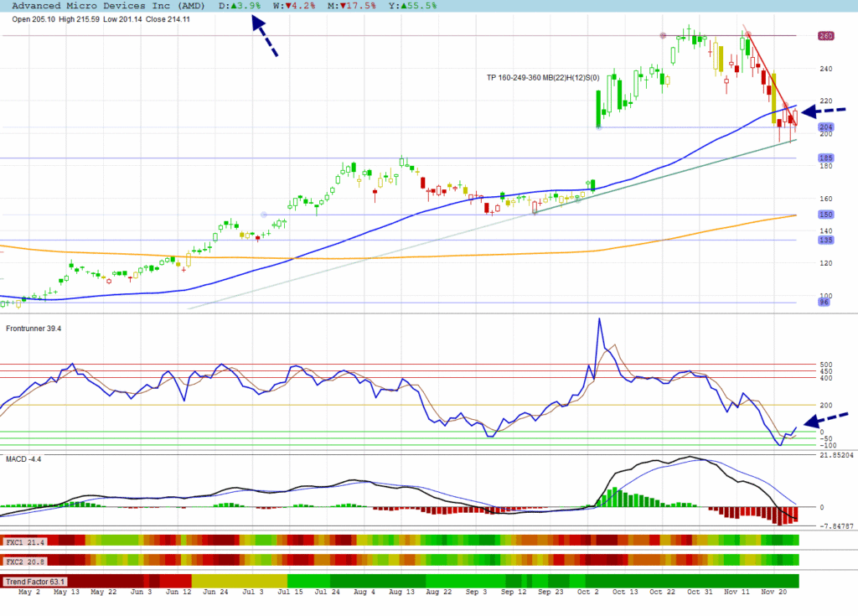Viewport: 858px width, 616px height.
Task: Click the TP 160-249-360 annotation text
Action: (x=543, y=77)
